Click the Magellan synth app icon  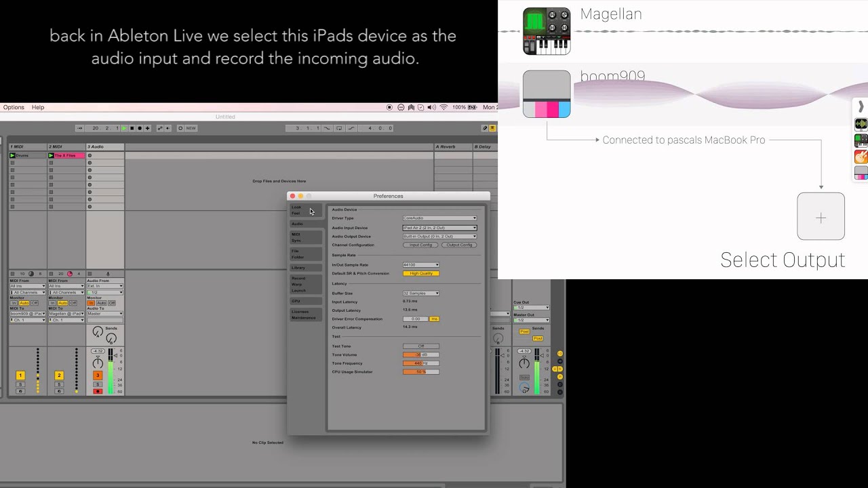(x=547, y=31)
